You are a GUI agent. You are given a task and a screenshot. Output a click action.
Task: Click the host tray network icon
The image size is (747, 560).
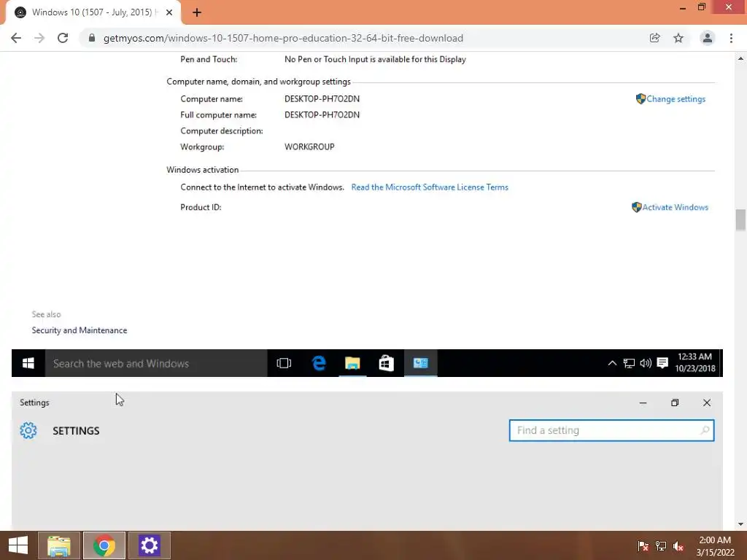[661, 545]
